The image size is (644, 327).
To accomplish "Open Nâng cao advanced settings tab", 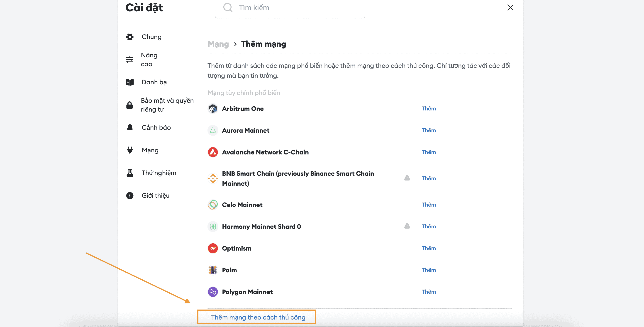I will (x=149, y=59).
